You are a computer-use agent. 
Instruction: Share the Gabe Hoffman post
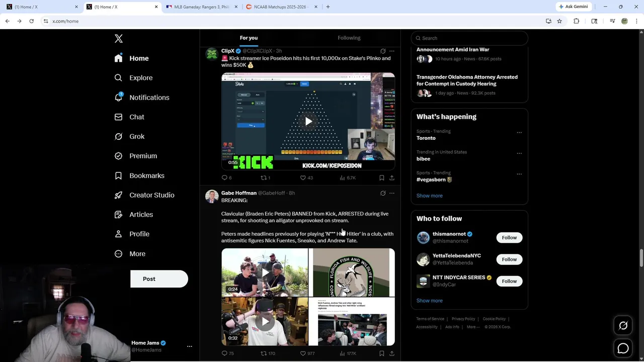392,353
